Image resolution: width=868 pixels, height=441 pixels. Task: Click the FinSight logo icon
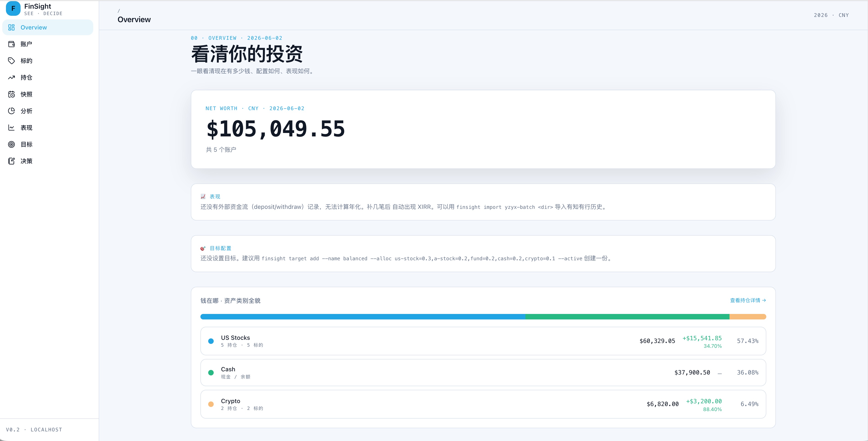[13, 9]
